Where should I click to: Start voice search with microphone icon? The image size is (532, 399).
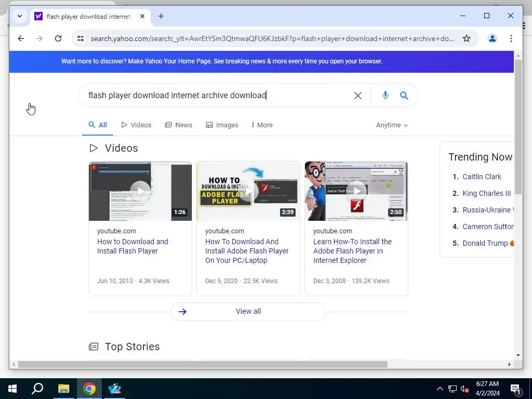(x=385, y=96)
